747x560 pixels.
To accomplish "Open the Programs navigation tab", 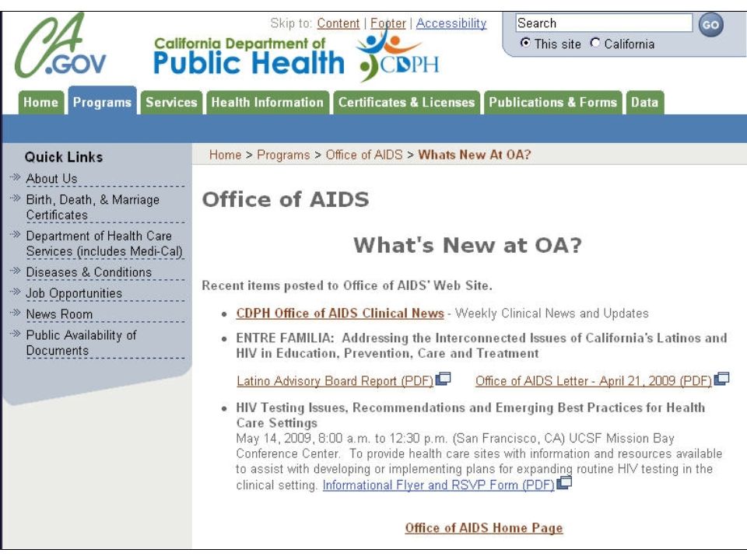I will 102,101.
